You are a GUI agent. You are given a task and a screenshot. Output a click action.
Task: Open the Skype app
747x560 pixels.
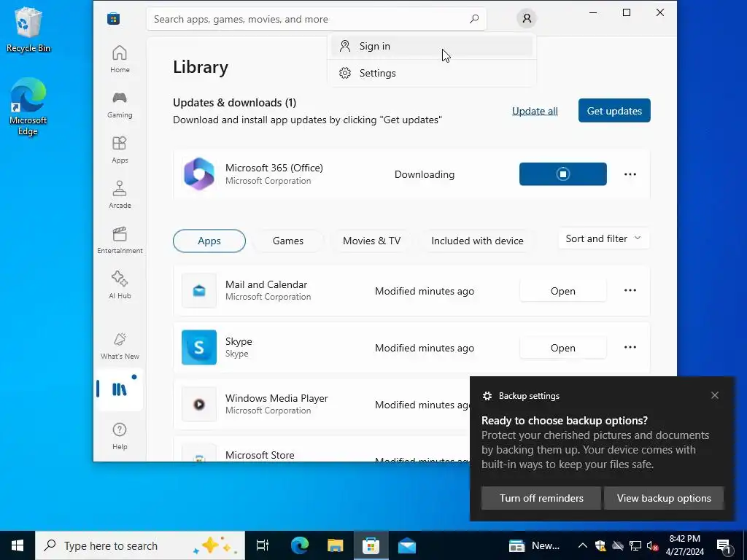(x=562, y=348)
